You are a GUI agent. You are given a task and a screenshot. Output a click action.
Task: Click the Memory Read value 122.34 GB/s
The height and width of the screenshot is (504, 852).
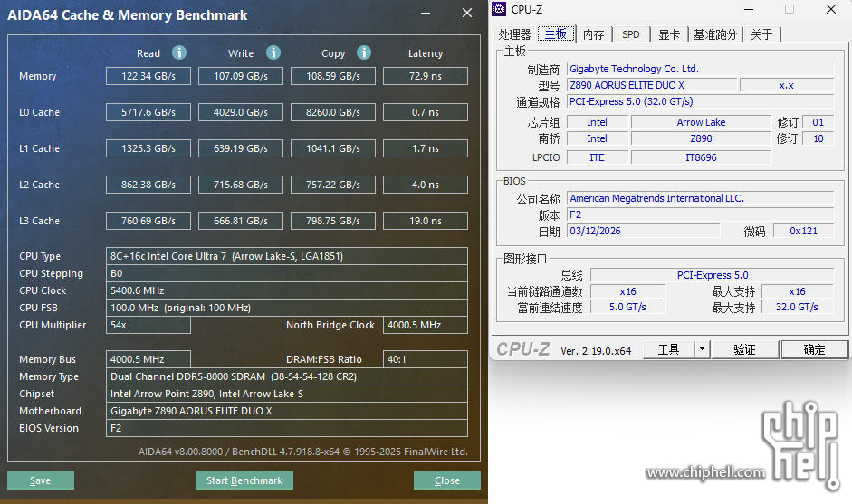[148, 76]
